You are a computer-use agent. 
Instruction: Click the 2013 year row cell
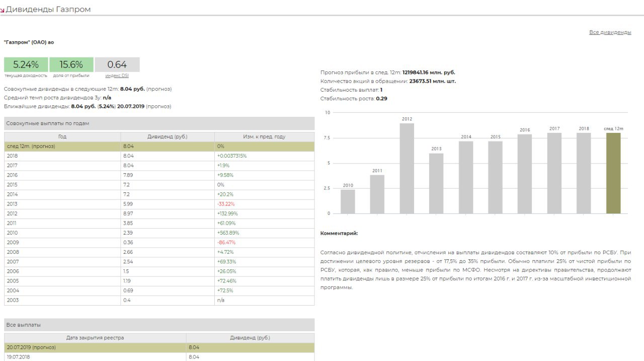[62, 204]
